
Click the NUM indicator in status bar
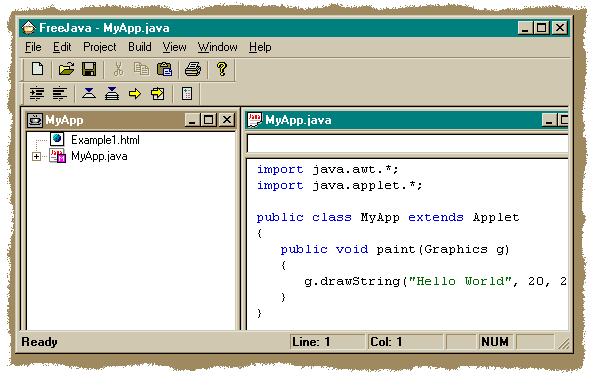495,342
